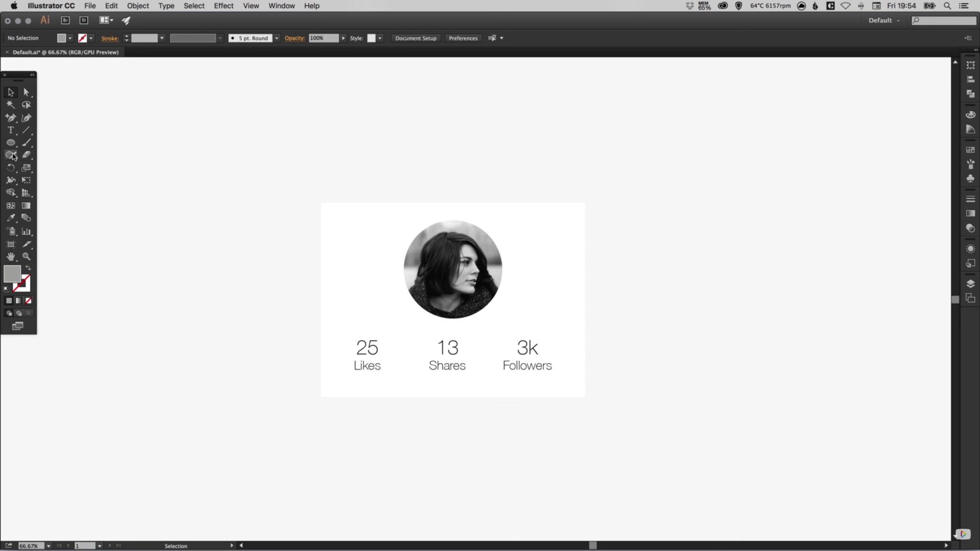Open Preferences from the control bar

pos(462,38)
